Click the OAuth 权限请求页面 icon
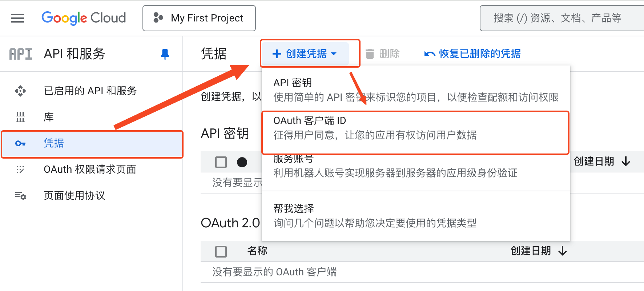 [20, 170]
